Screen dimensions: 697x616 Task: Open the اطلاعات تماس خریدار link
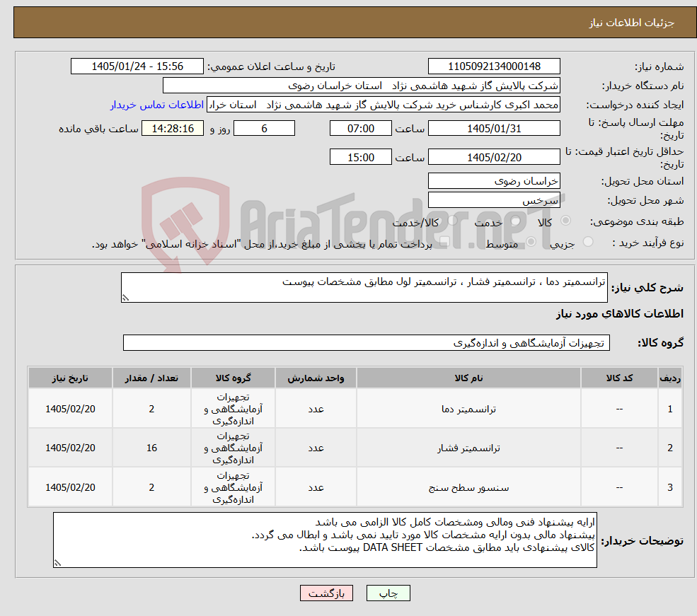click(157, 105)
